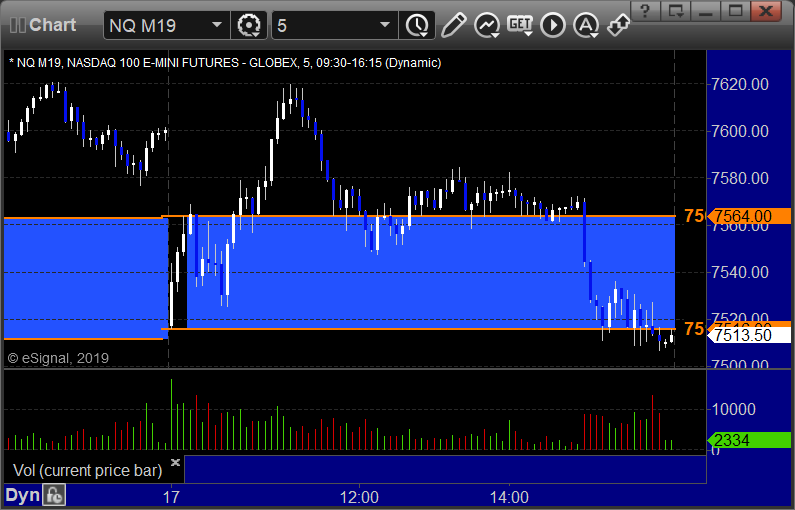The image size is (795, 510).
Task: Close the Vol current price bar panel
Action: [x=175, y=462]
